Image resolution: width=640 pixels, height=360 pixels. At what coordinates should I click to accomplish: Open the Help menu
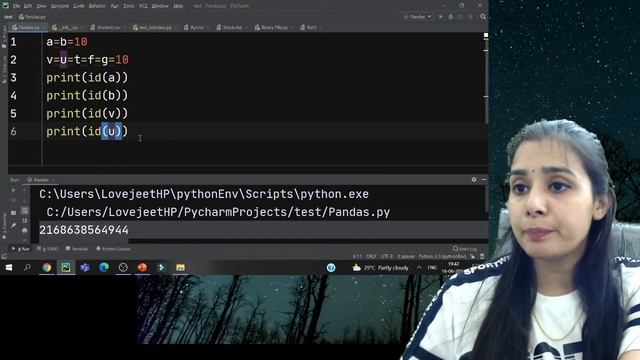click(x=178, y=6)
